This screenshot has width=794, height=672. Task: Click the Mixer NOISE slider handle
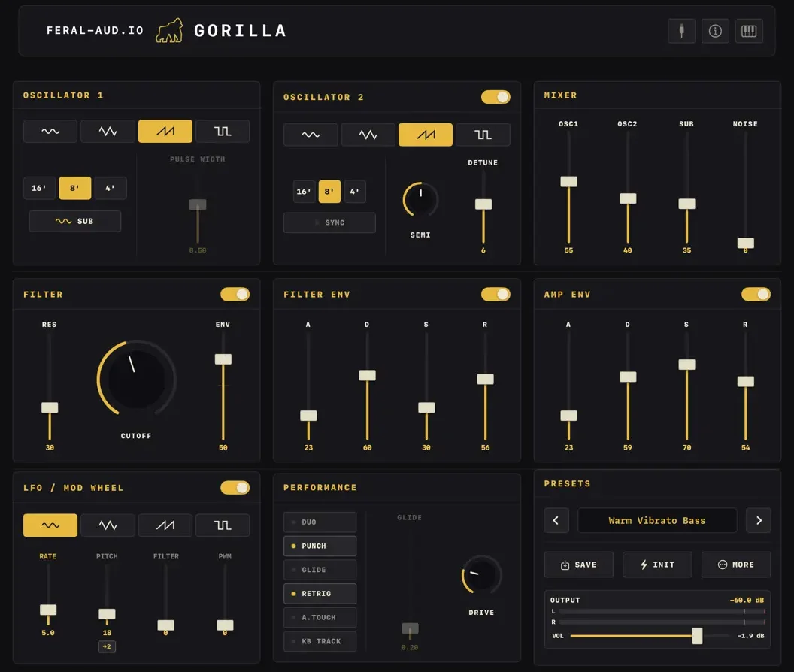point(745,243)
